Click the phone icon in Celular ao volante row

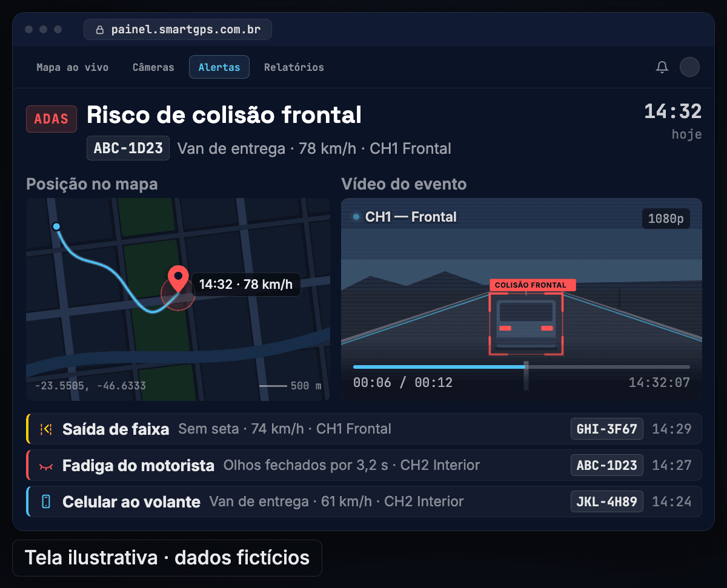click(45, 501)
